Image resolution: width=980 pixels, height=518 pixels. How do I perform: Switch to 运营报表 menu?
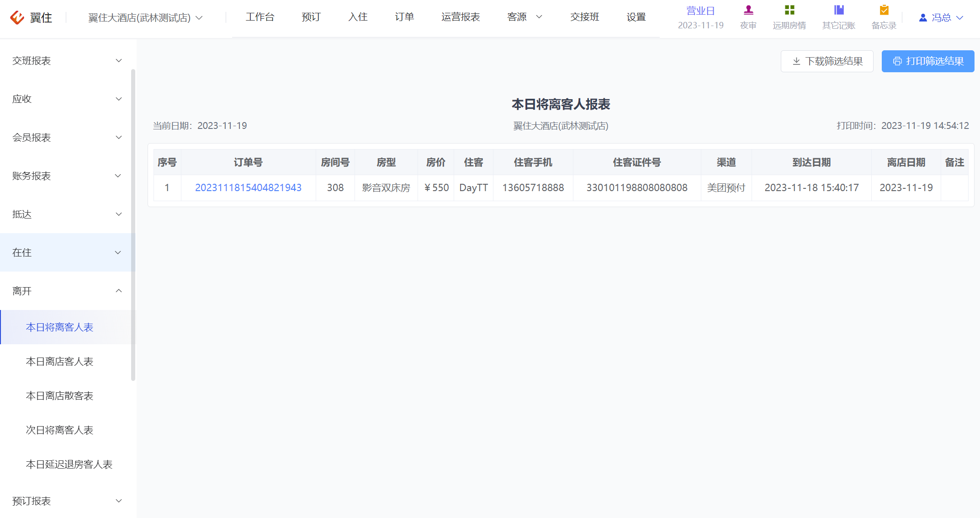click(x=461, y=17)
